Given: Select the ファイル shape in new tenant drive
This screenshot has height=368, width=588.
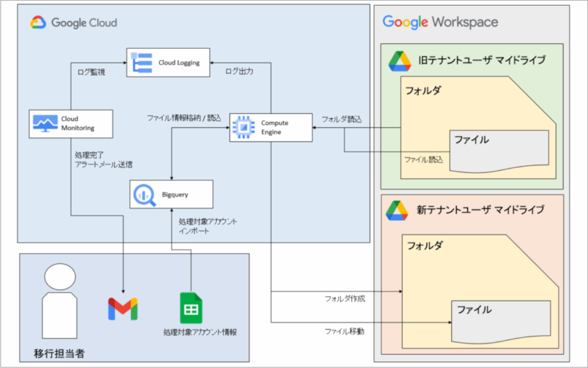Looking at the screenshot, I should point(501,321).
